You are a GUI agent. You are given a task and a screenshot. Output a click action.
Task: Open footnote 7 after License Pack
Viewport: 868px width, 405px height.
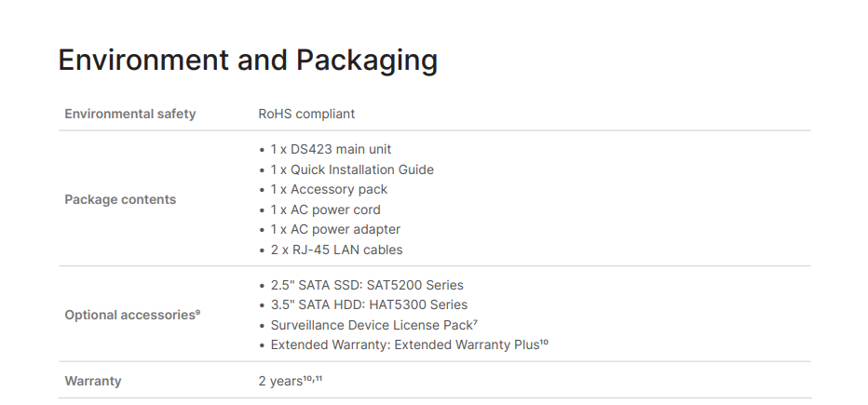pyautogui.click(x=475, y=321)
